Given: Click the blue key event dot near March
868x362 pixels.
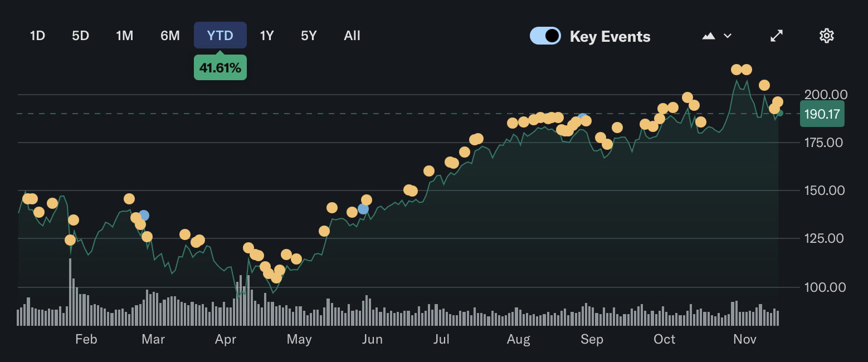Looking at the screenshot, I should 144,215.
